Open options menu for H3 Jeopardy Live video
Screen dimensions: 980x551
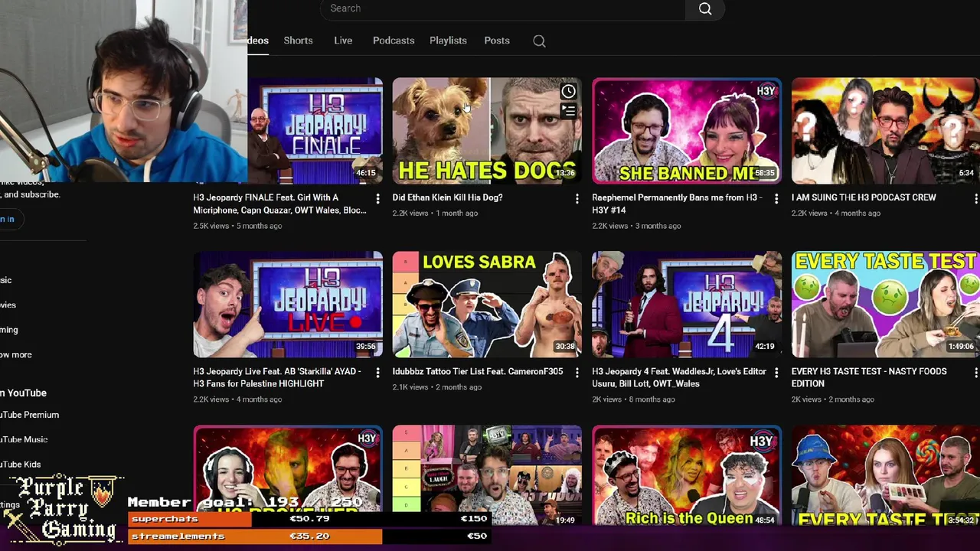point(377,373)
